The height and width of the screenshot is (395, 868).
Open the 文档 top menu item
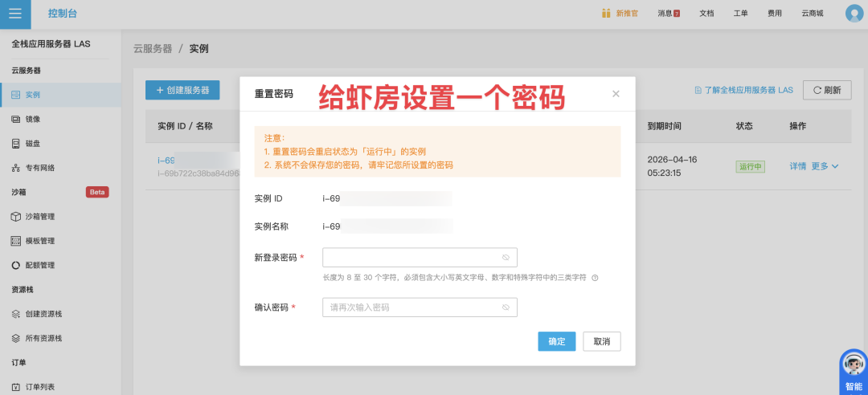click(706, 14)
